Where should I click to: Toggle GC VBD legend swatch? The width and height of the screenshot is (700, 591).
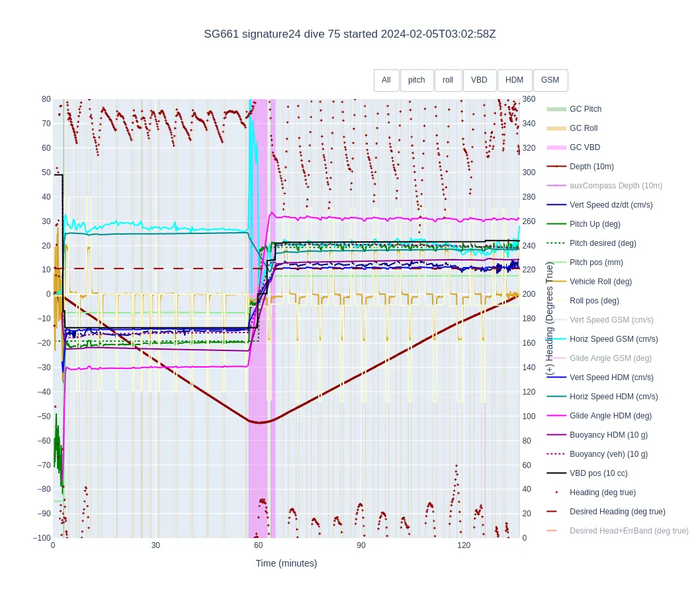[x=556, y=147]
